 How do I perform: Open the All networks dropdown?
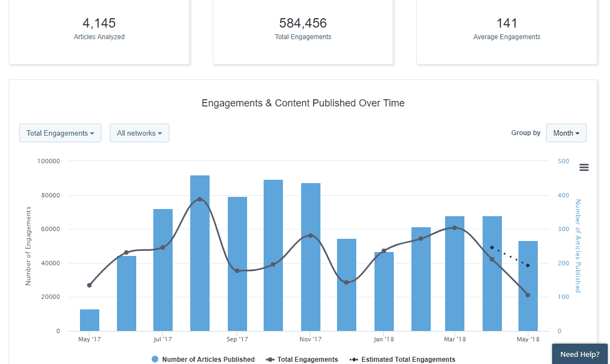[x=140, y=133]
